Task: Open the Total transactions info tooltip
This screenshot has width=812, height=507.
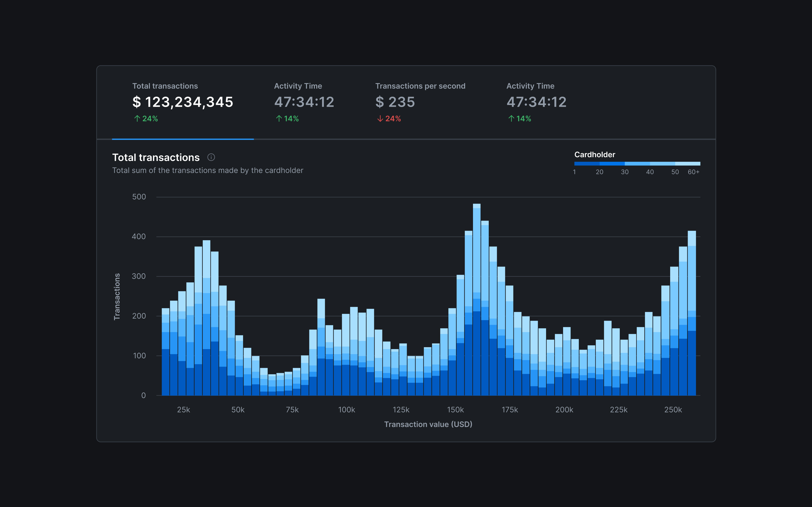Action: (x=212, y=157)
